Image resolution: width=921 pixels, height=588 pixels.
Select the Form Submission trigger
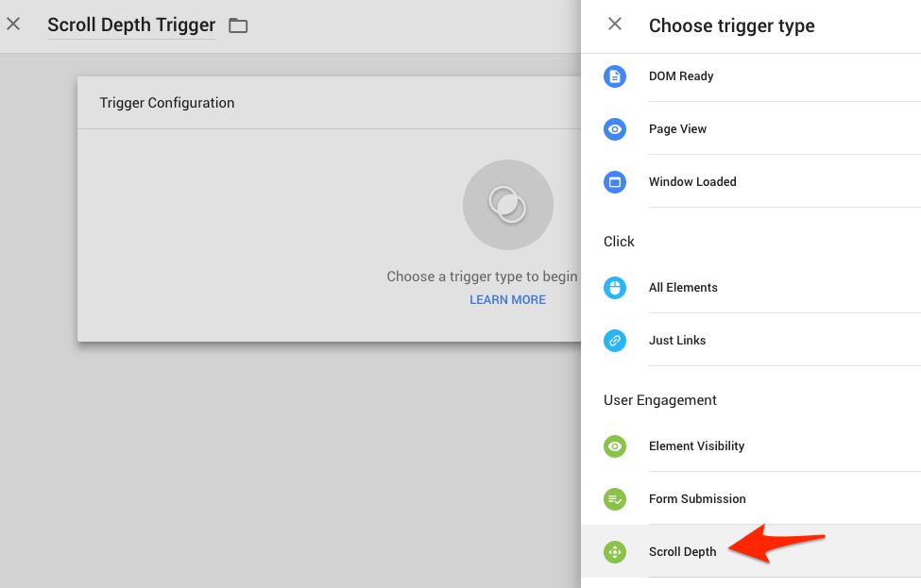(x=751, y=498)
